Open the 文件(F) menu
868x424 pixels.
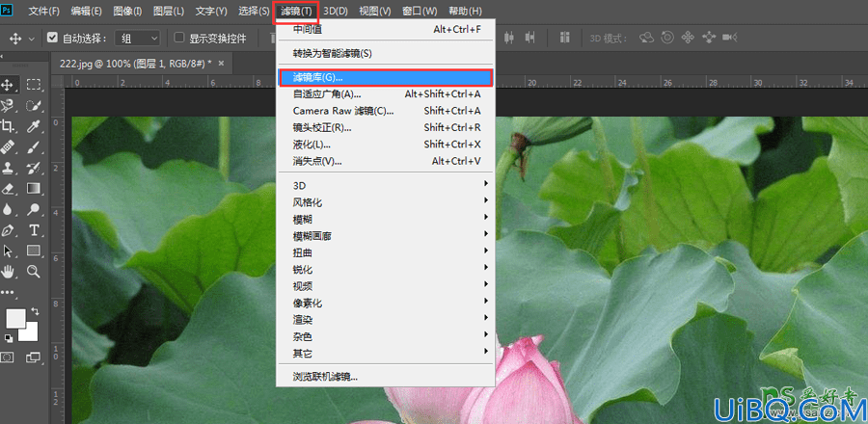coord(43,11)
